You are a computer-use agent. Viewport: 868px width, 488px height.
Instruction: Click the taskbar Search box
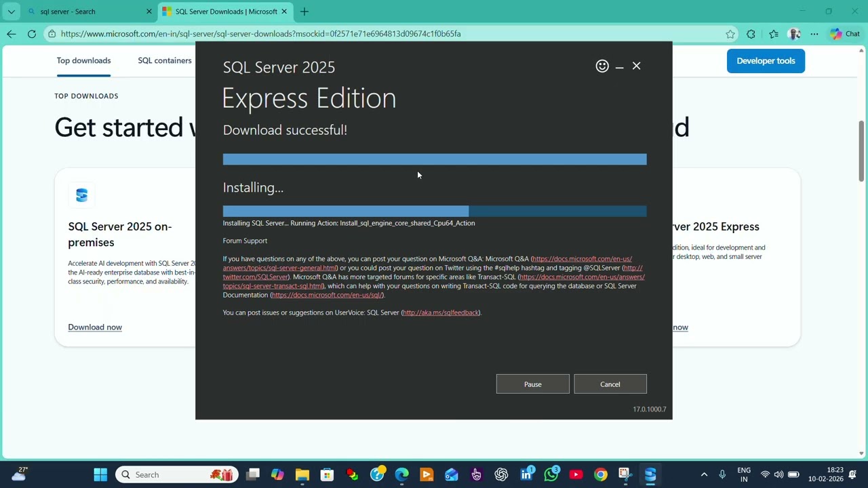click(177, 474)
